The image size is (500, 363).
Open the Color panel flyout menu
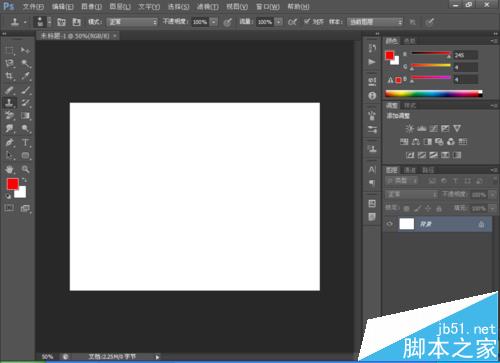pos(494,41)
